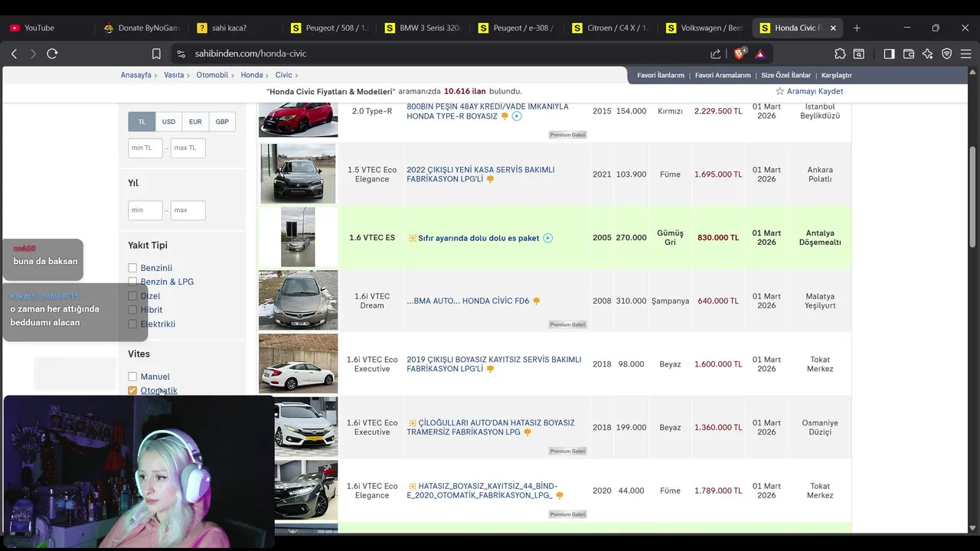Save search with Aramayı Kaydet
The height and width of the screenshot is (551, 980).
(x=815, y=91)
